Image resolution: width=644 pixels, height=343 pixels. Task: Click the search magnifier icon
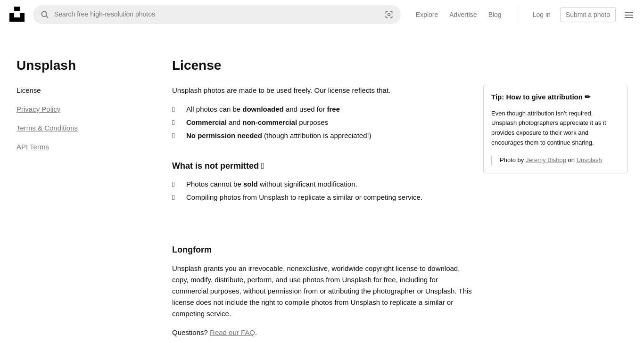[x=45, y=15]
